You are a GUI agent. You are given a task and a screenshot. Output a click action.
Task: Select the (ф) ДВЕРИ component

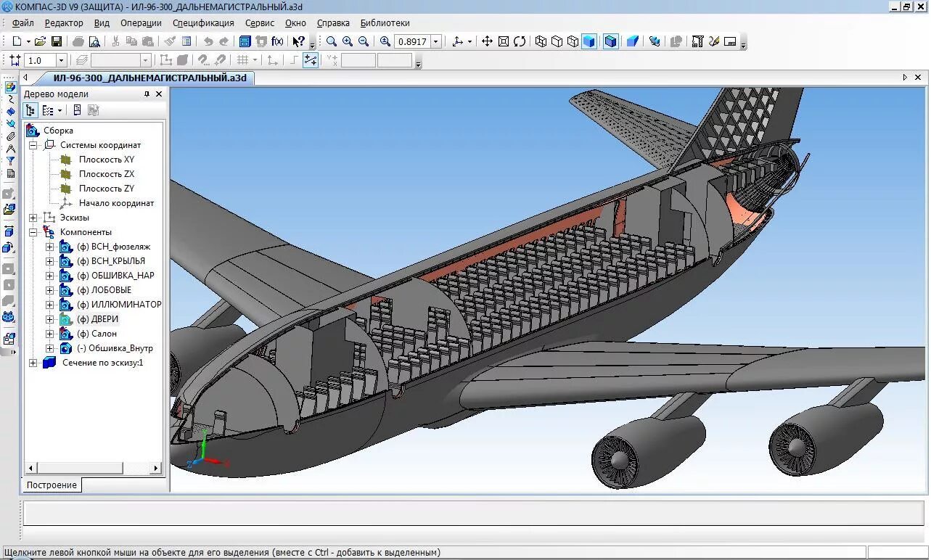tap(98, 319)
